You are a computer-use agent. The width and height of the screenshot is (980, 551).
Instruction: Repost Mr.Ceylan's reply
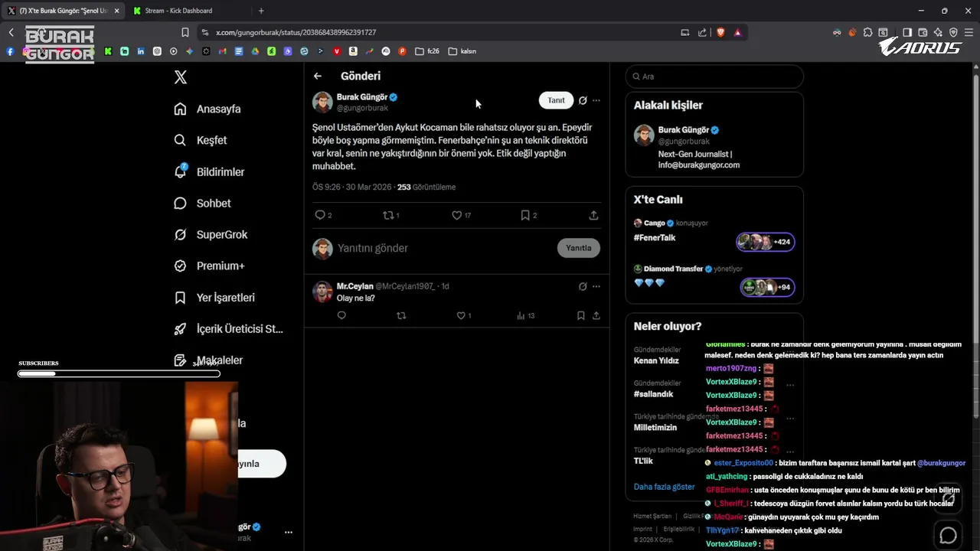coord(401,315)
